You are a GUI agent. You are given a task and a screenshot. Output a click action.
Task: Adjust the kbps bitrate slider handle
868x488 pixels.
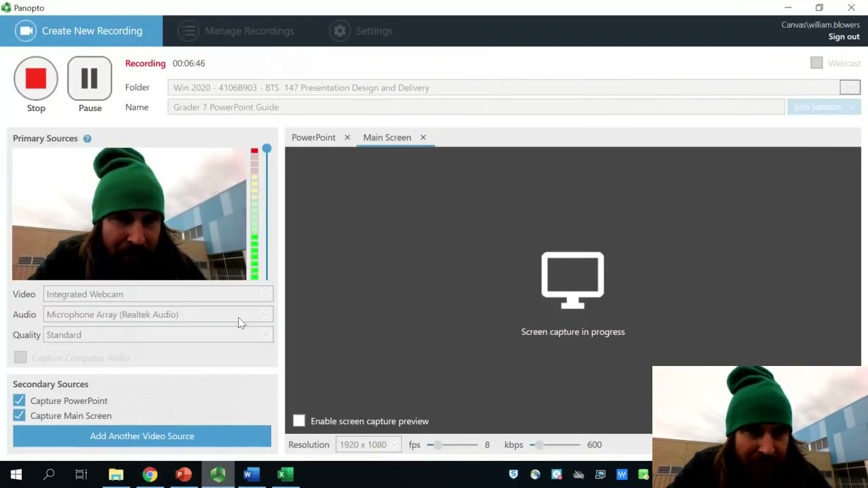pyautogui.click(x=539, y=445)
